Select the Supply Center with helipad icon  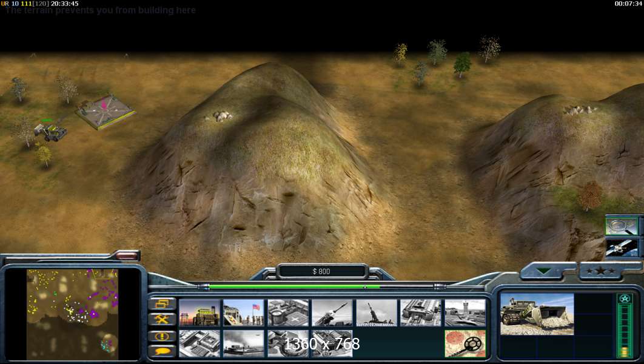pos(288,313)
